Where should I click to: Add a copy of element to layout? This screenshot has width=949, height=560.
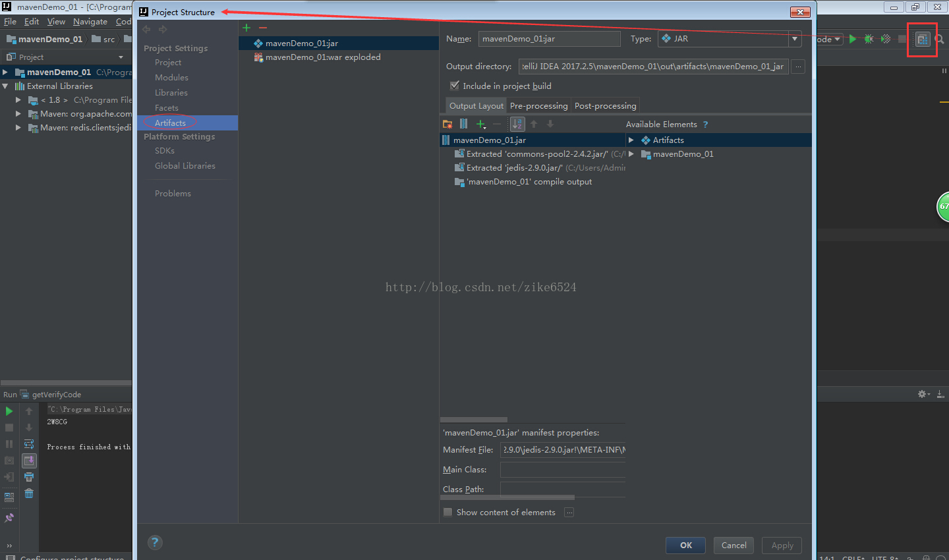481,124
